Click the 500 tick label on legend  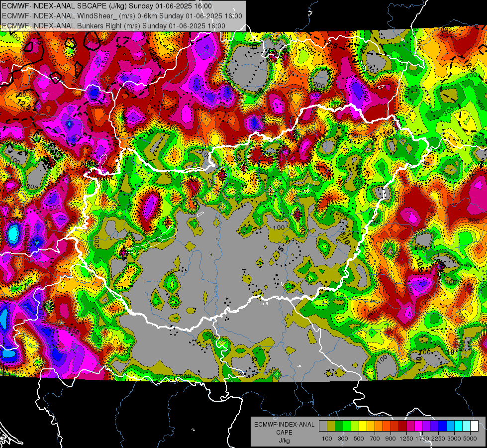click(x=359, y=439)
